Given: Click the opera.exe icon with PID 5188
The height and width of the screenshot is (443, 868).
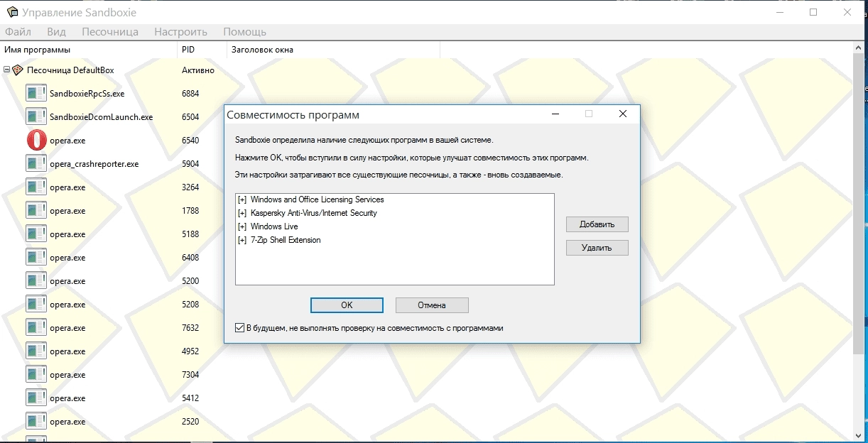Looking at the screenshot, I should pyautogui.click(x=36, y=234).
